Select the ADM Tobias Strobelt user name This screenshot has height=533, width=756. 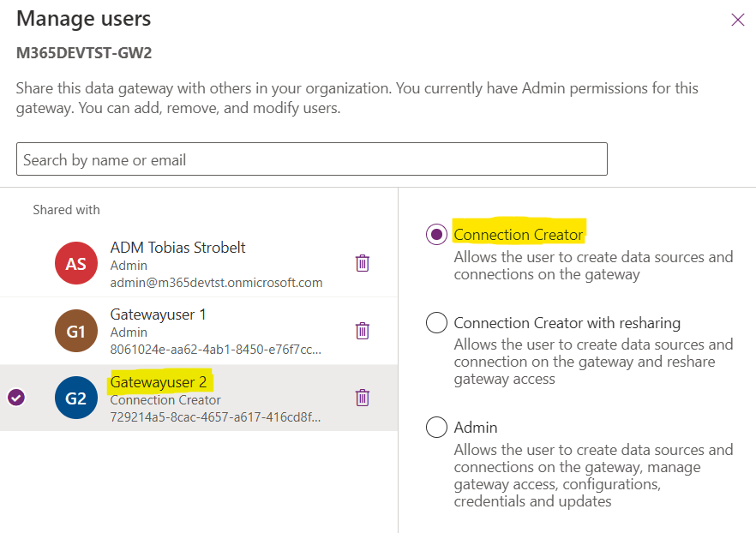pos(177,248)
